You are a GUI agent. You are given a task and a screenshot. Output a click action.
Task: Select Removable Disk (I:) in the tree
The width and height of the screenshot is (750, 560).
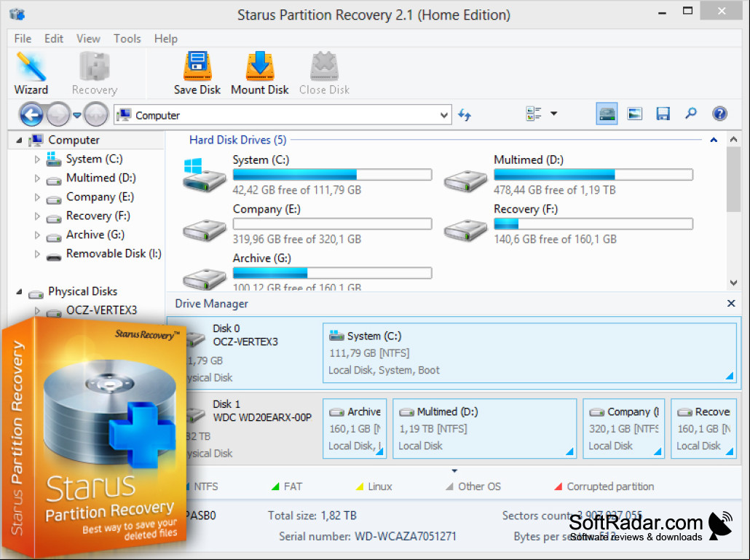pyautogui.click(x=114, y=253)
